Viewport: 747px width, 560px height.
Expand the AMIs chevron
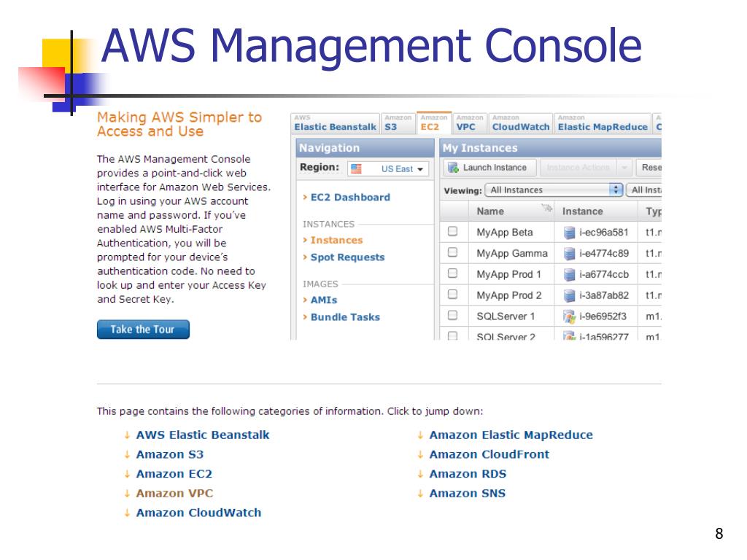point(305,300)
